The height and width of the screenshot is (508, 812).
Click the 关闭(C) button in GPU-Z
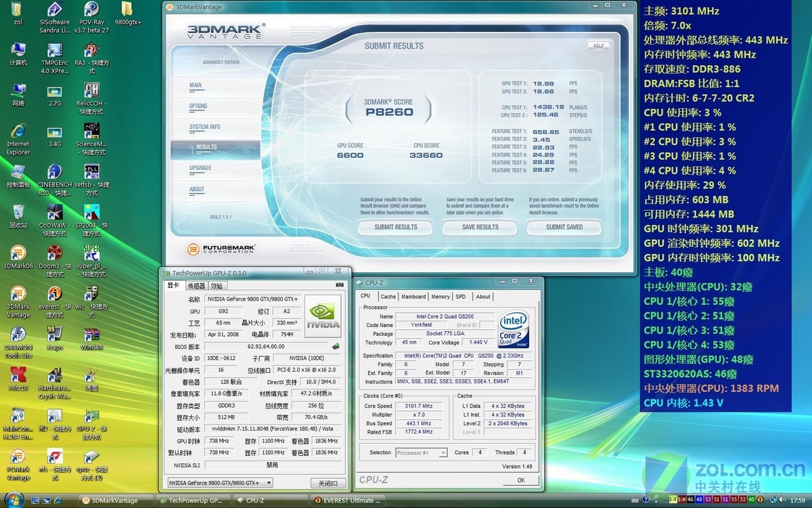(x=328, y=483)
